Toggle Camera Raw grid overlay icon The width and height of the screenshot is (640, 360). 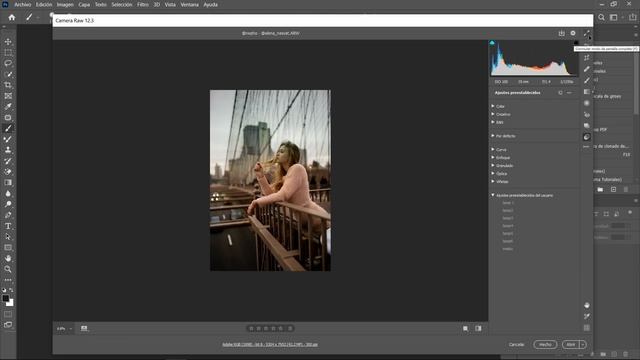pos(587,328)
